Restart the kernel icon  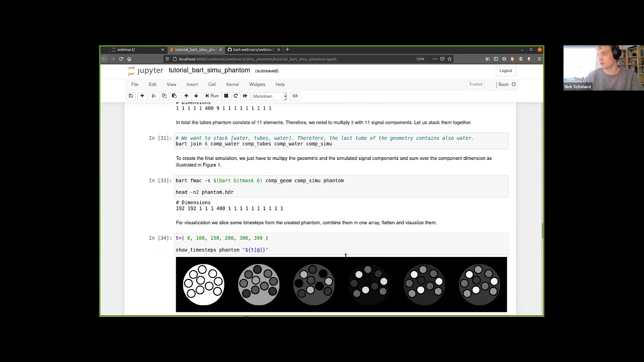pos(235,96)
